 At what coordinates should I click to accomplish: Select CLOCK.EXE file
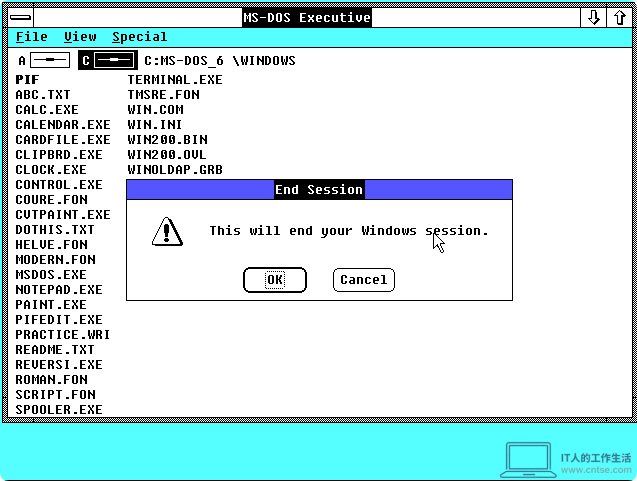click(51, 170)
